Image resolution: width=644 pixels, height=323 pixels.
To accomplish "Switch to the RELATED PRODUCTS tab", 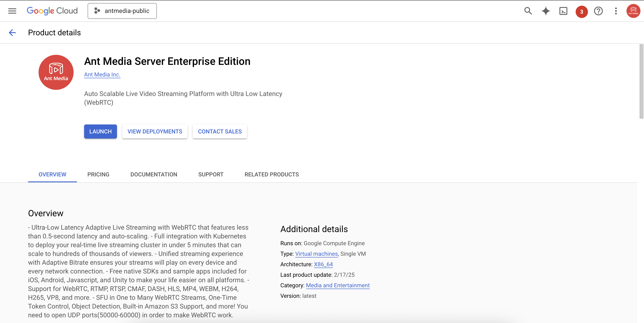I will pos(271,174).
